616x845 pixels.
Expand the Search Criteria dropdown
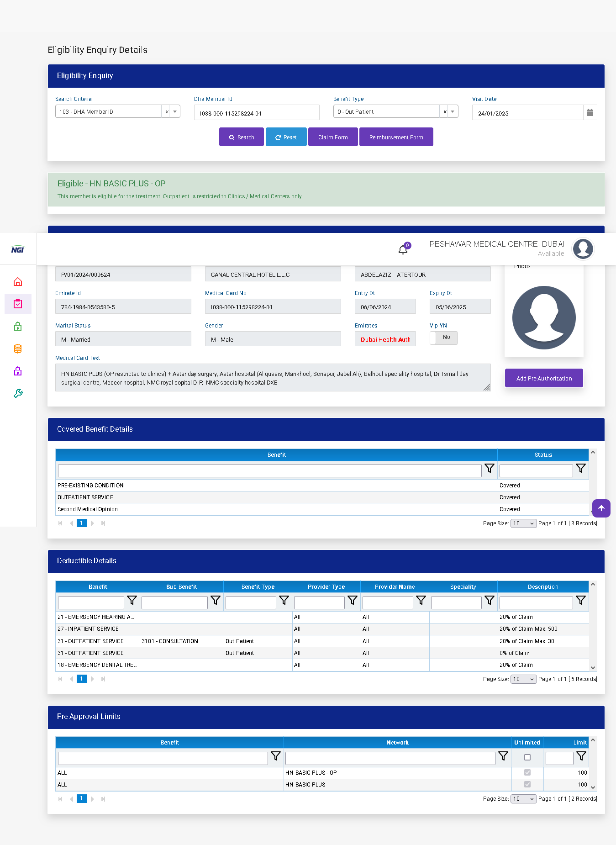point(175,112)
